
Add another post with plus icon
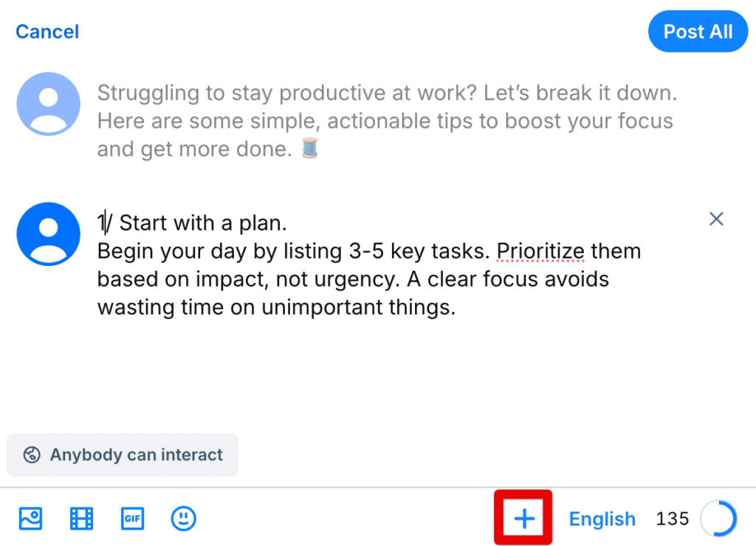coord(524,519)
